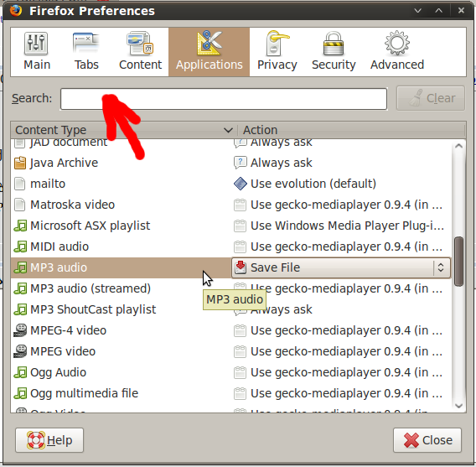The height and width of the screenshot is (467, 476).
Task: Click the plugin icon in Matroska video's action
Action: (x=241, y=205)
